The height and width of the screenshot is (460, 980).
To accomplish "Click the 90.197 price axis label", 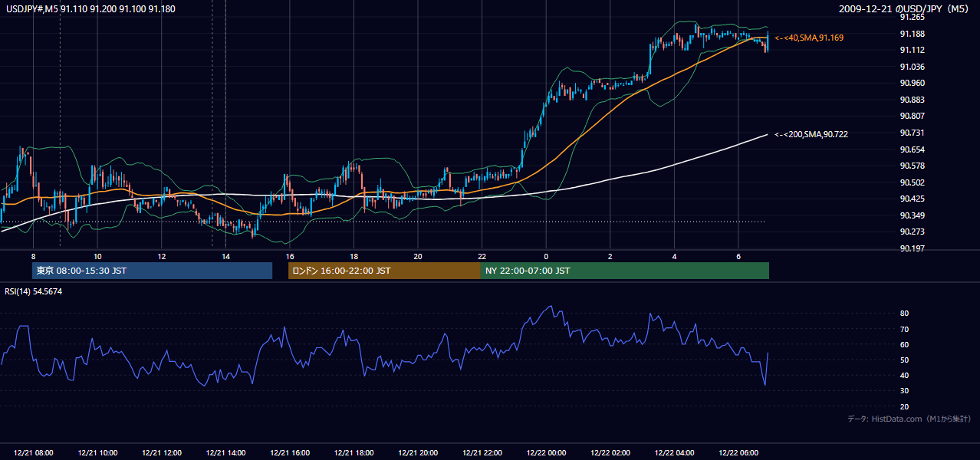I will [x=913, y=248].
